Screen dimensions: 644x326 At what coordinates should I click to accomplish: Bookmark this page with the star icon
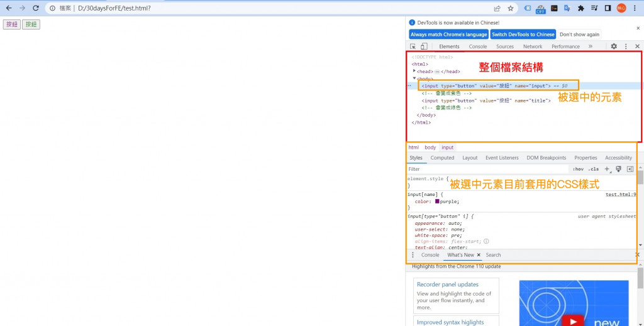(x=511, y=8)
